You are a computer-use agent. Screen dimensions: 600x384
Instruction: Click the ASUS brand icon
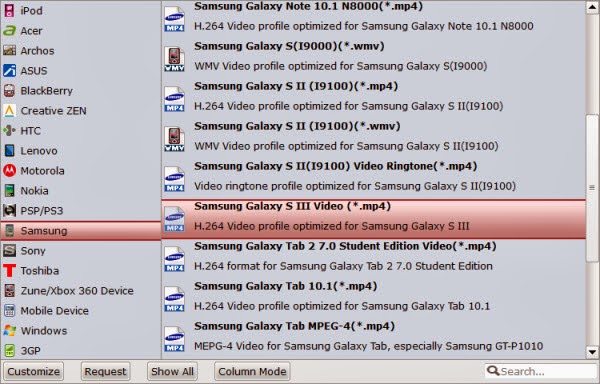pyautogui.click(x=9, y=71)
